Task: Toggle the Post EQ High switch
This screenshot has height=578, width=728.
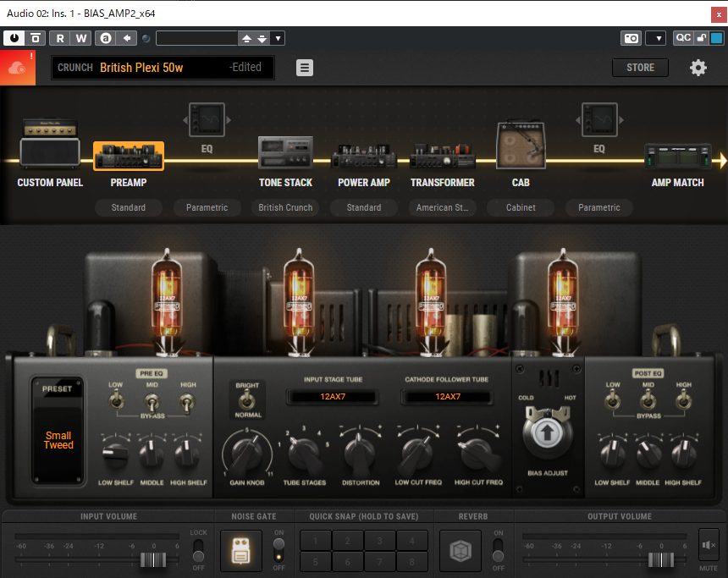Action: 683,399
